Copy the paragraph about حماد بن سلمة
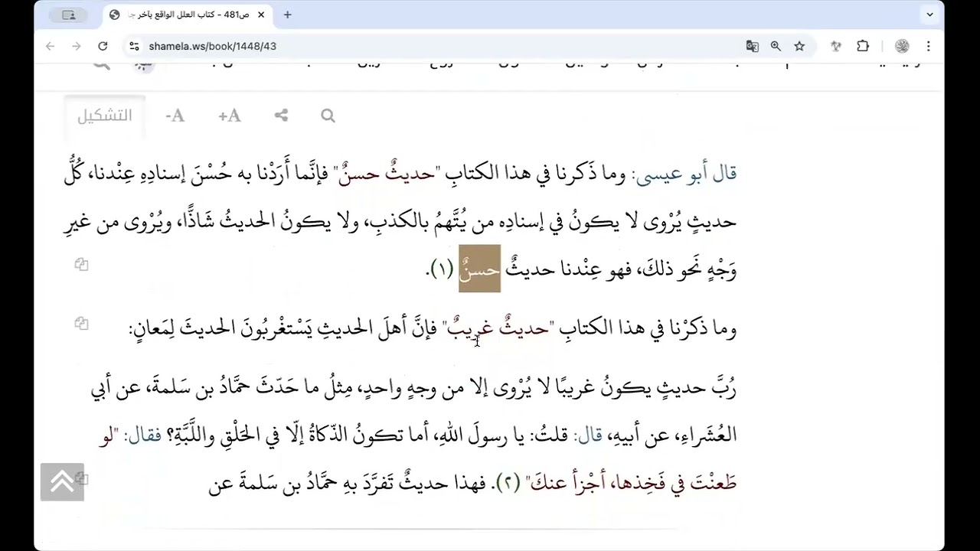 tap(81, 478)
